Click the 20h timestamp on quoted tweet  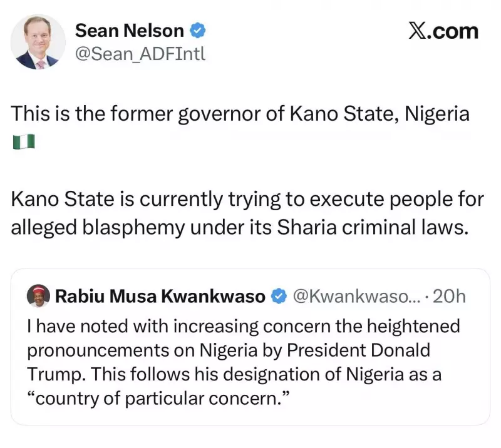pos(449,296)
